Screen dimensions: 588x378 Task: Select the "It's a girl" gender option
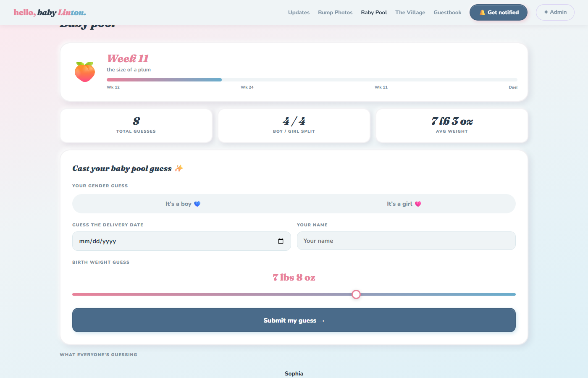pyautogui.click(x=404, y=204)
